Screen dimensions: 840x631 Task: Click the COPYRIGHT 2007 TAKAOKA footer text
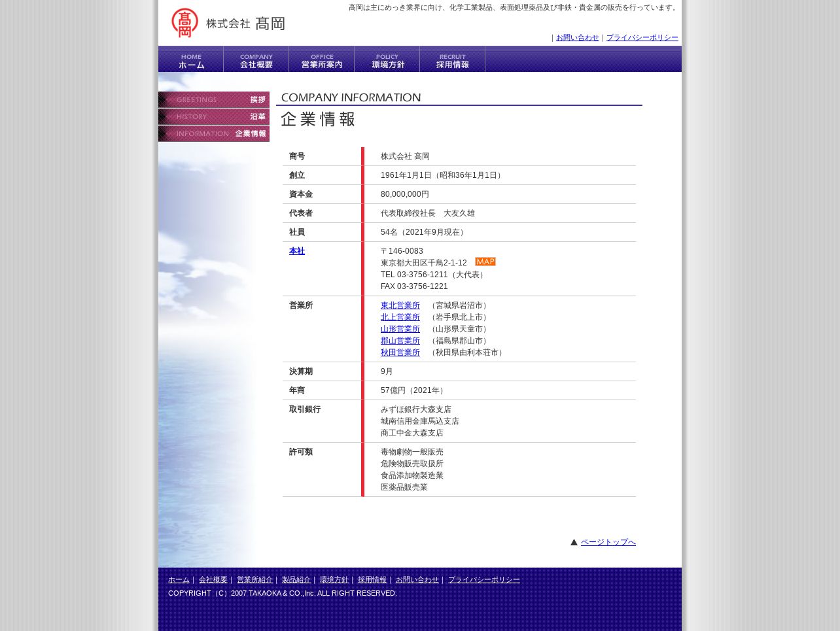283,593
